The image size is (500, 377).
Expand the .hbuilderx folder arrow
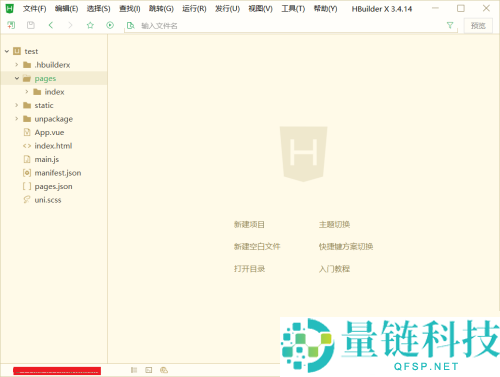click(x=16, y=65)
